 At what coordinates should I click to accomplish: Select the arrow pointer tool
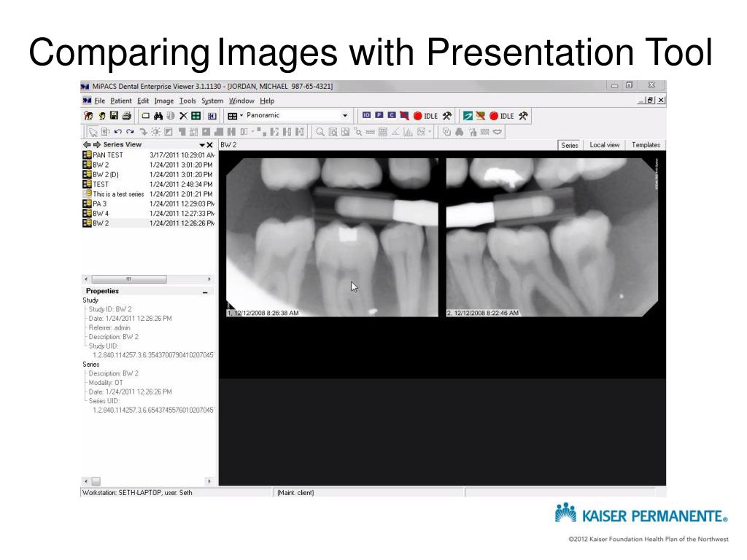[93, 132]
